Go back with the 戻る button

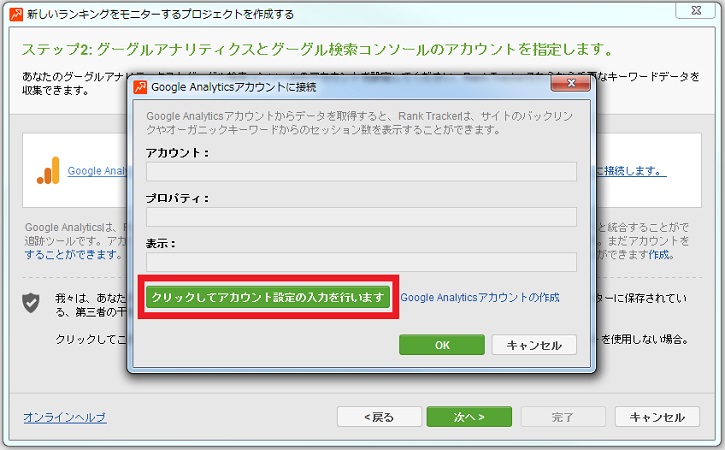click(x=379, y=417)
